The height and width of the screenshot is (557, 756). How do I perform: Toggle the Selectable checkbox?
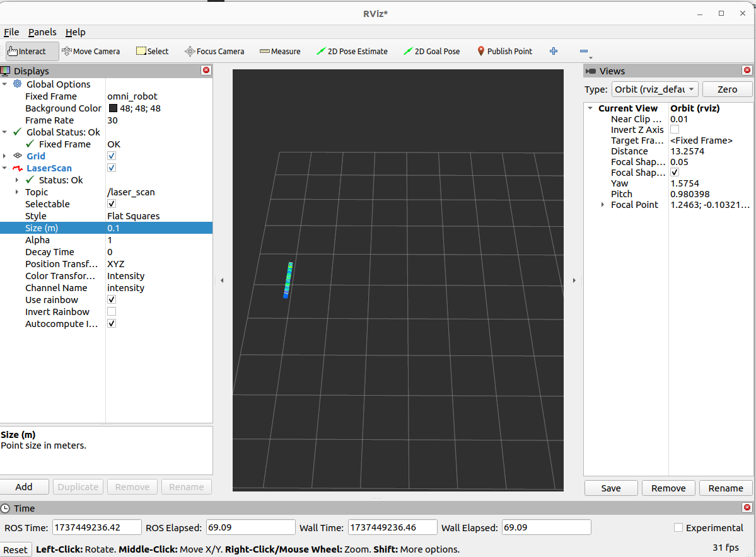pos(112,204)
